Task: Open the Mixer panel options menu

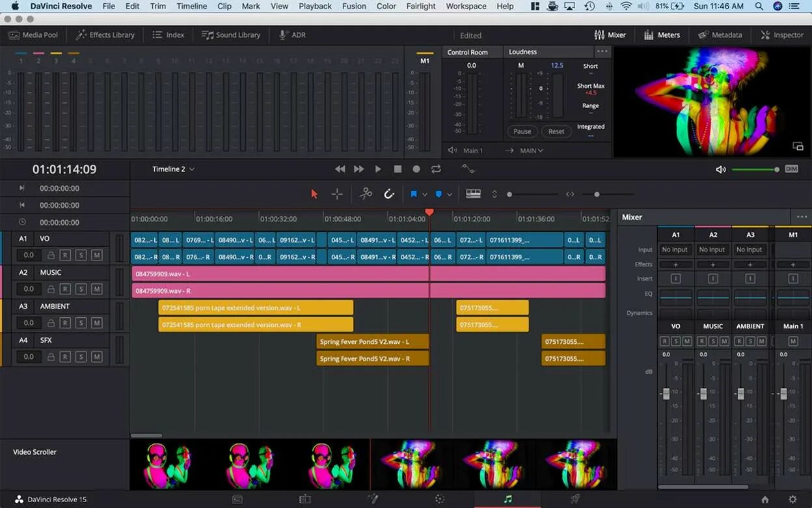Action: point(802,217)
